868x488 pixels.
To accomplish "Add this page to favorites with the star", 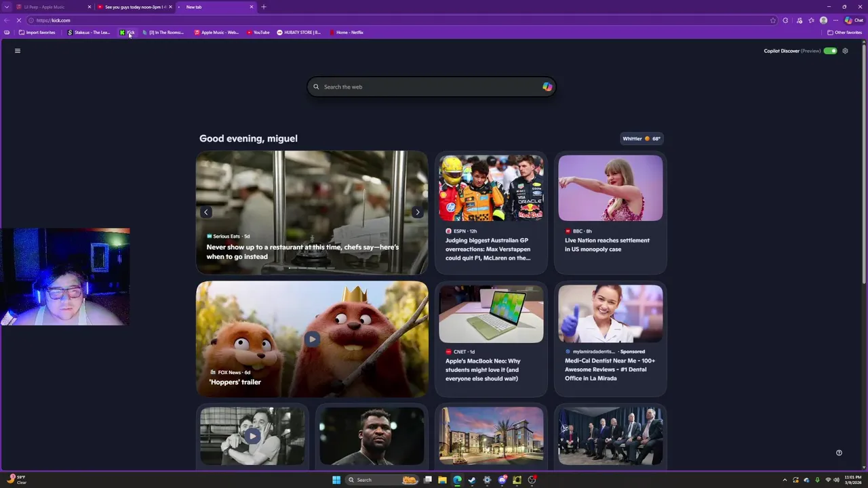I will [772, 20].
